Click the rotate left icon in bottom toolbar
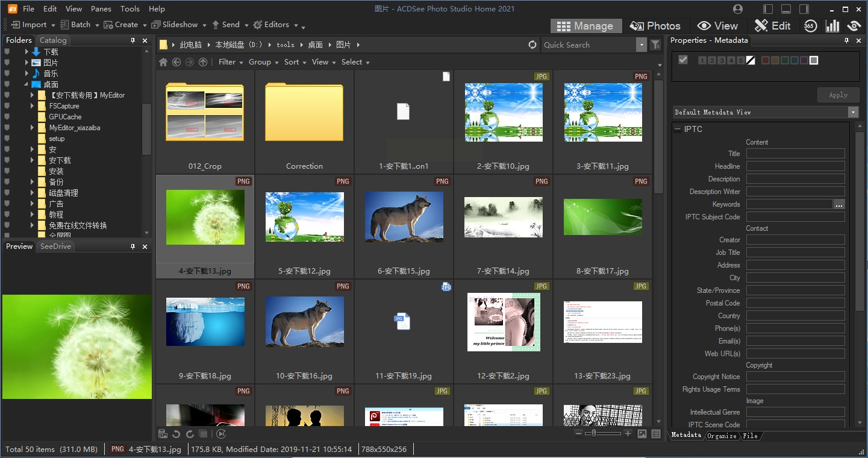Viewport: 868px width, 458px height. (x=176, y=434)
